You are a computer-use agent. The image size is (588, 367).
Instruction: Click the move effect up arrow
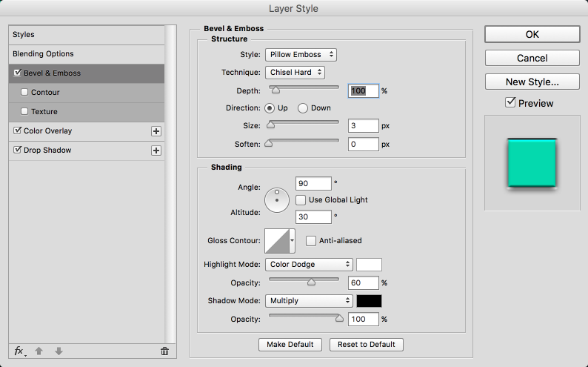(x=40, y=351)
